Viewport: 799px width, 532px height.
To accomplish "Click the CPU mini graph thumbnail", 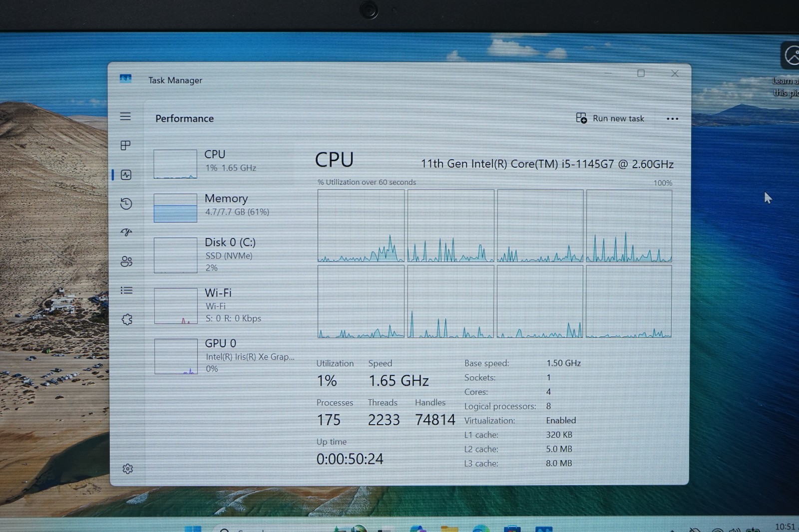I will pyautogui.click(x=175, y=164).
